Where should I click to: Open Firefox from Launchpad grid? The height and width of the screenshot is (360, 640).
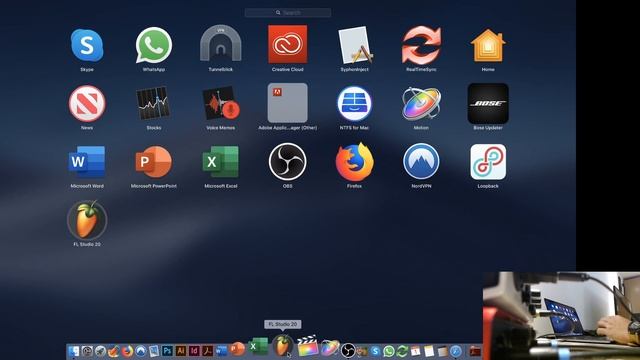(354, 162)
